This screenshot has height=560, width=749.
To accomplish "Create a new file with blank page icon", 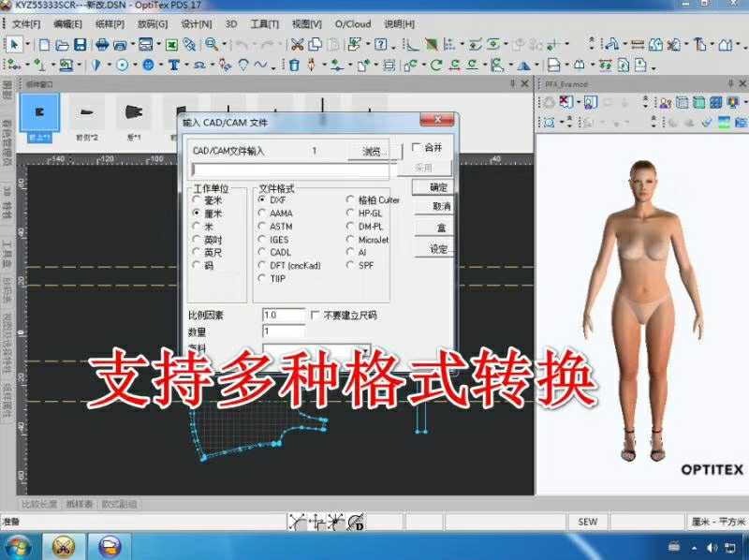I will click(x=44, y=45).
